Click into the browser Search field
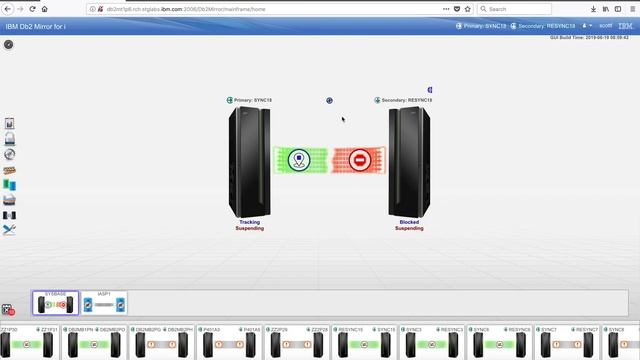The width and height of the screenshot is (640, 360). coord(514,9)
